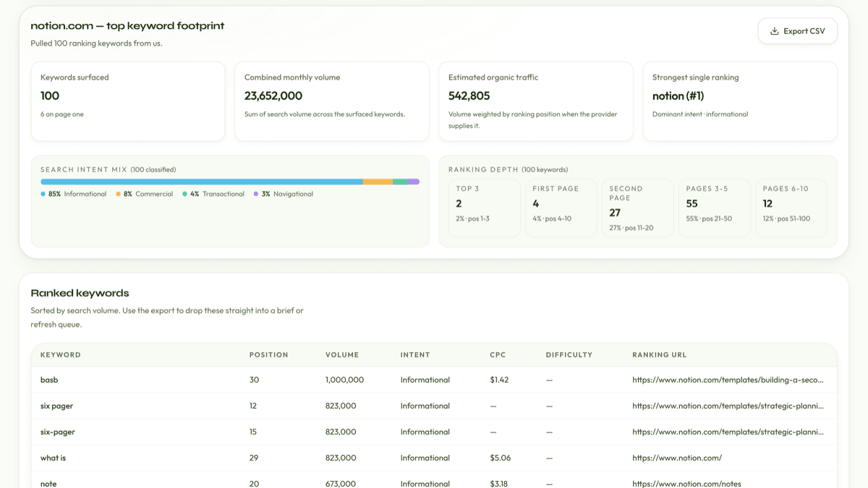Viewport: 868px width, 488px height.
Task: Open the https://www.notion.com/ ranking URL
Action: click(677, 458)
